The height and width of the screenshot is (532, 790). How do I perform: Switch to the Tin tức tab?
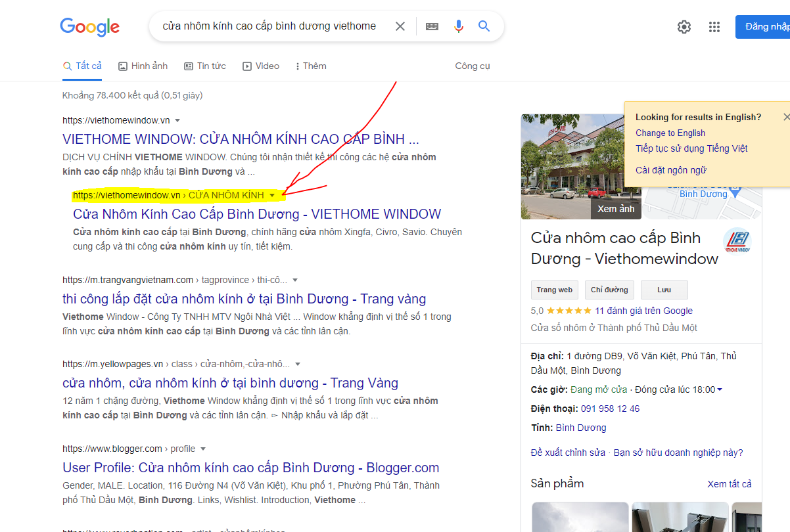click(205, 66)
